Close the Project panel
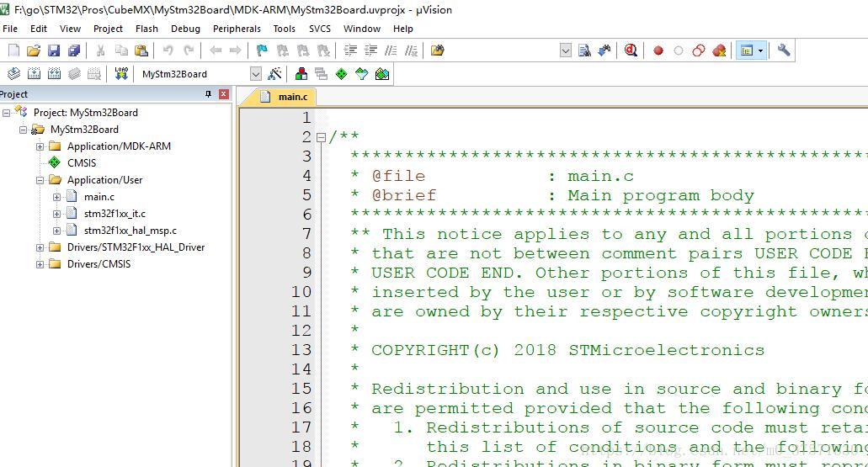This screenshot has height=467, width=868. pos(224,94)
